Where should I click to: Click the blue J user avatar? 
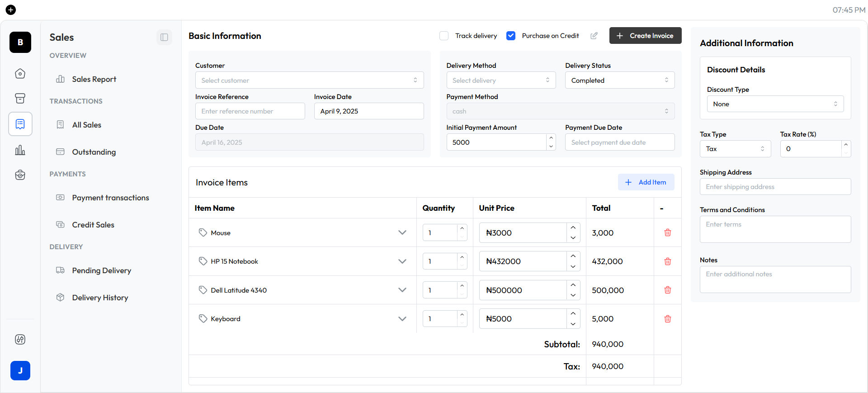(x=20, y=370)
